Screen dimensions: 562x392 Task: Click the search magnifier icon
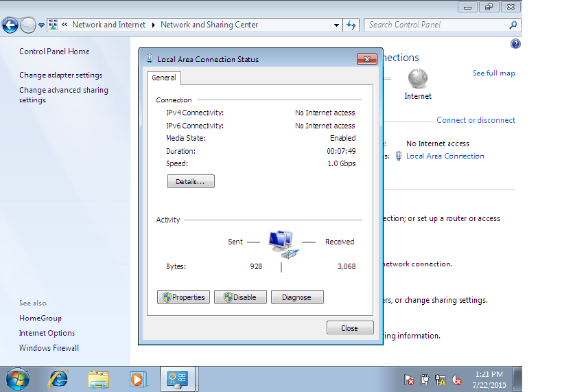coord(513,25)
